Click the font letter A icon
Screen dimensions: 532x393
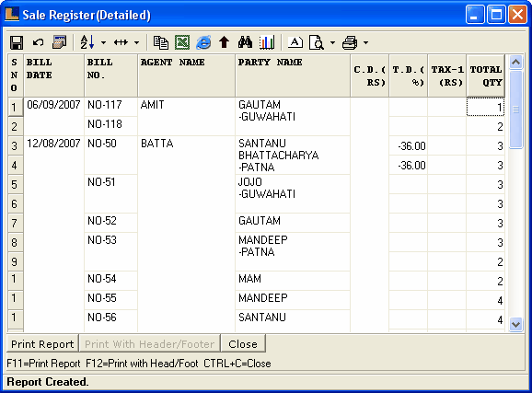pyautogui.click(x=295, y=42)
